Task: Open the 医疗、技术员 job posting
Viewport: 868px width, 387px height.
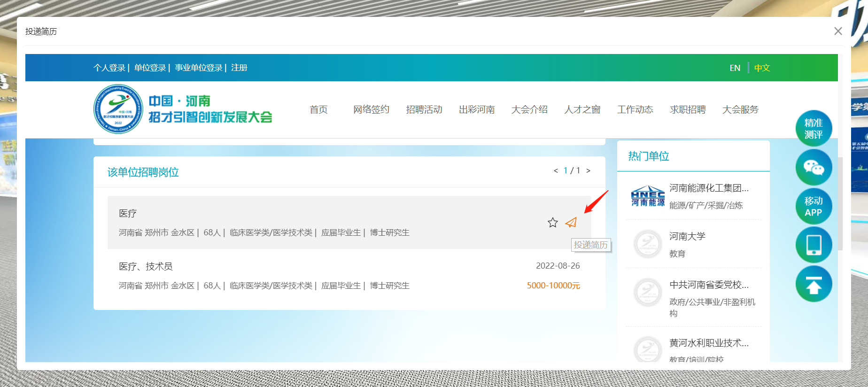Action: [146, 266]
